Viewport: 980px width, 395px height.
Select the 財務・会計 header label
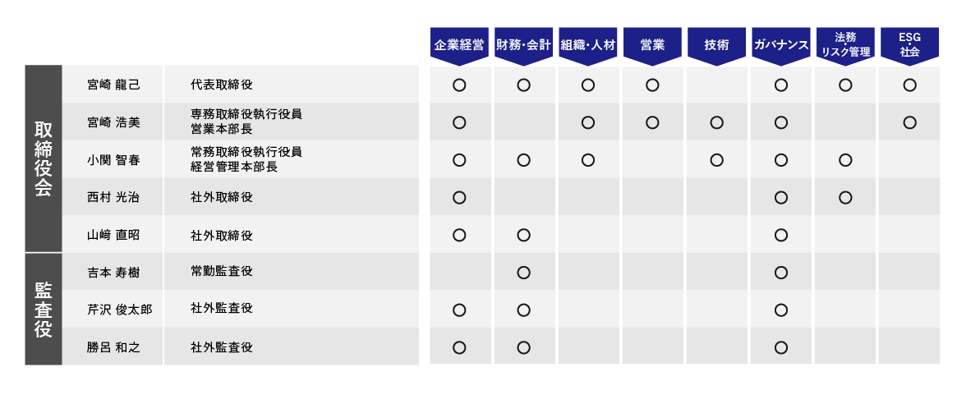[x=523, y=44]
